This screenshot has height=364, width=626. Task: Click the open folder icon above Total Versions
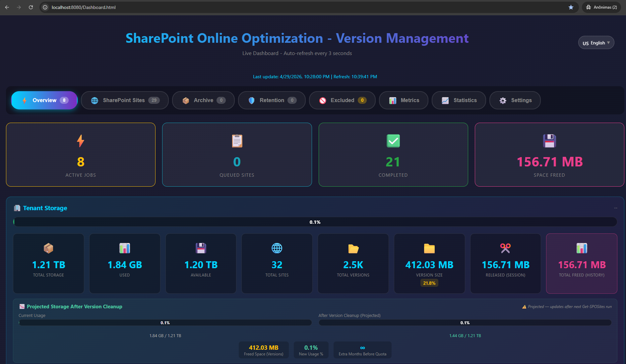click(353, 248)
